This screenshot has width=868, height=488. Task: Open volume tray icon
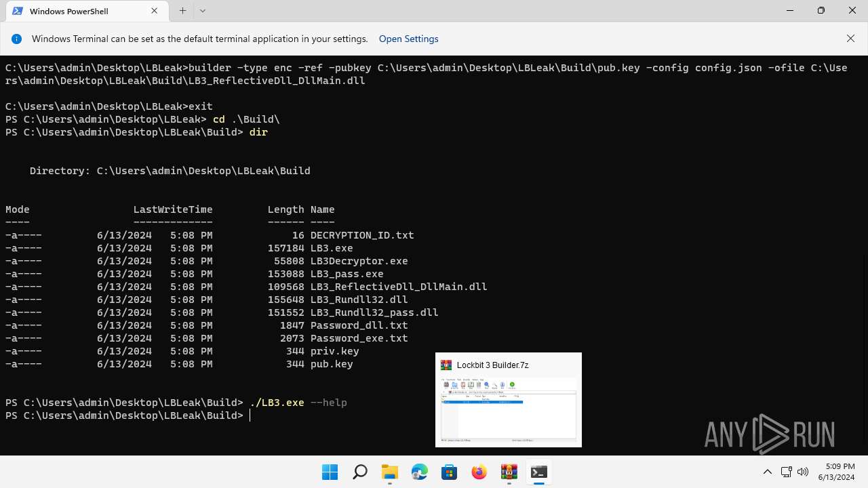803,472
